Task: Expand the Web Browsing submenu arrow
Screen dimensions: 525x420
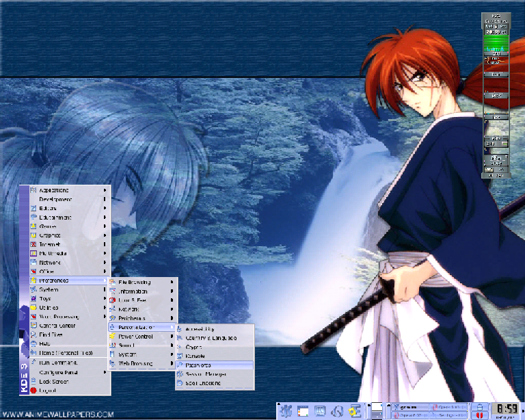Action: tap(172, 363)
